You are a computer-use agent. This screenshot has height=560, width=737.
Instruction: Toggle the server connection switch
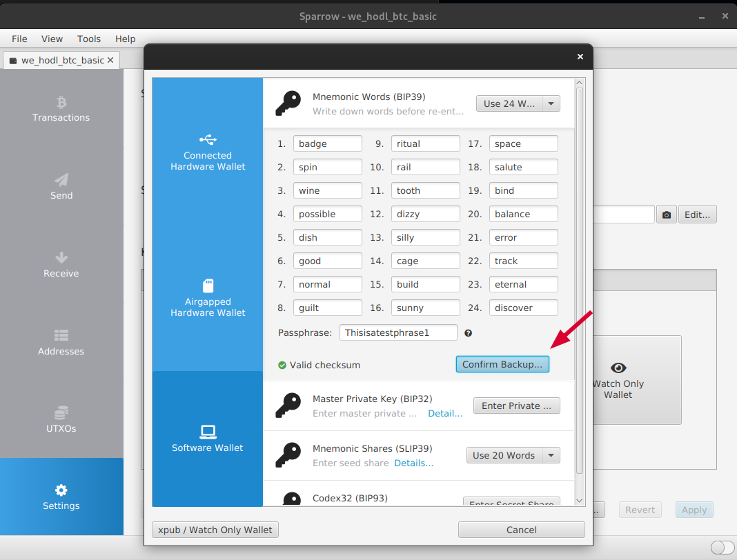pos(723,548)
